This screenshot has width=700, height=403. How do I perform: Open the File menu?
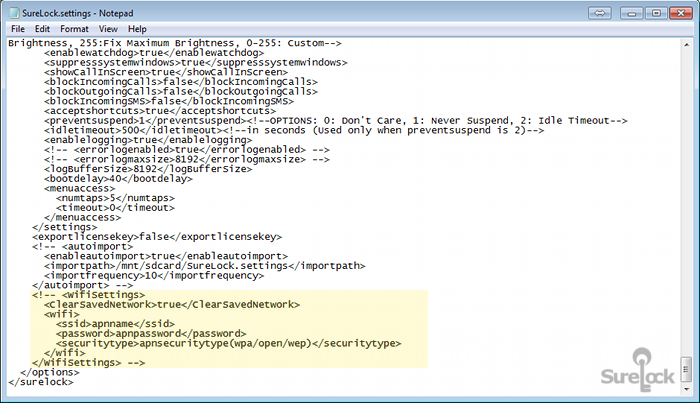[18, 29]
